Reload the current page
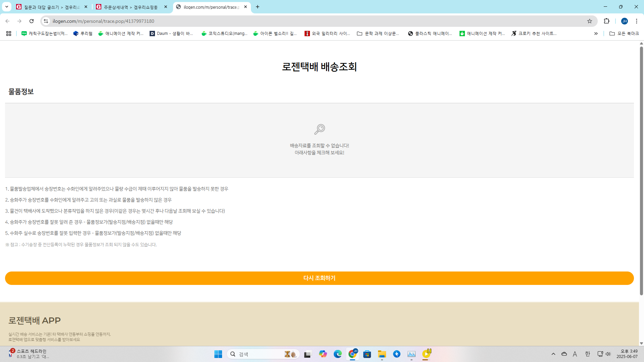Viewport: 644px width, 362px height. tap(32, 21)
